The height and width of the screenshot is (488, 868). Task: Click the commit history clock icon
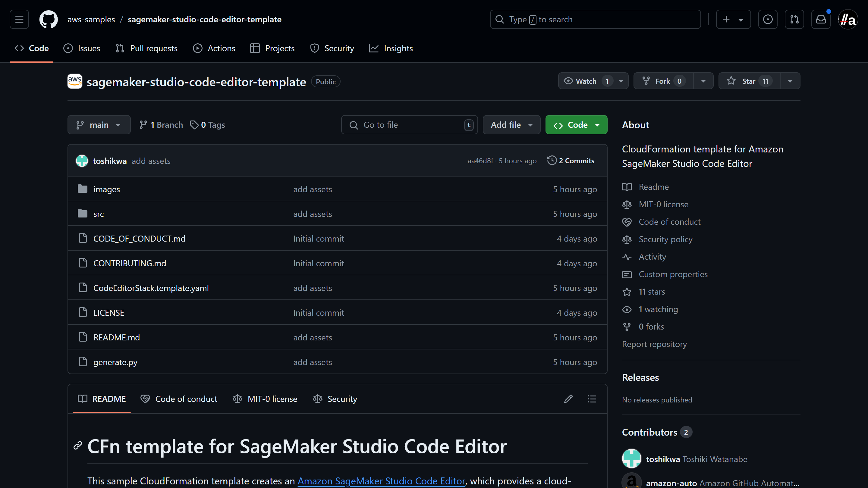click(552, 161)
